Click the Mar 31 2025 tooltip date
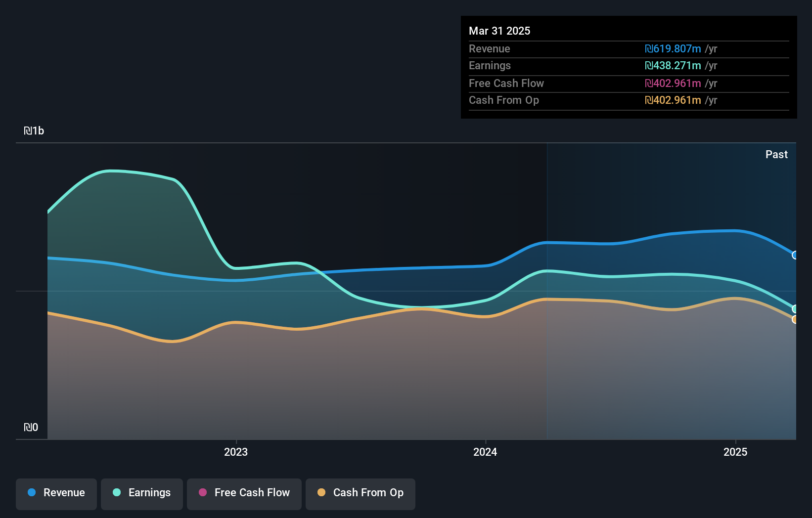Image resolution: width=812 pixels, height=518 pixels. click(499, 31)
